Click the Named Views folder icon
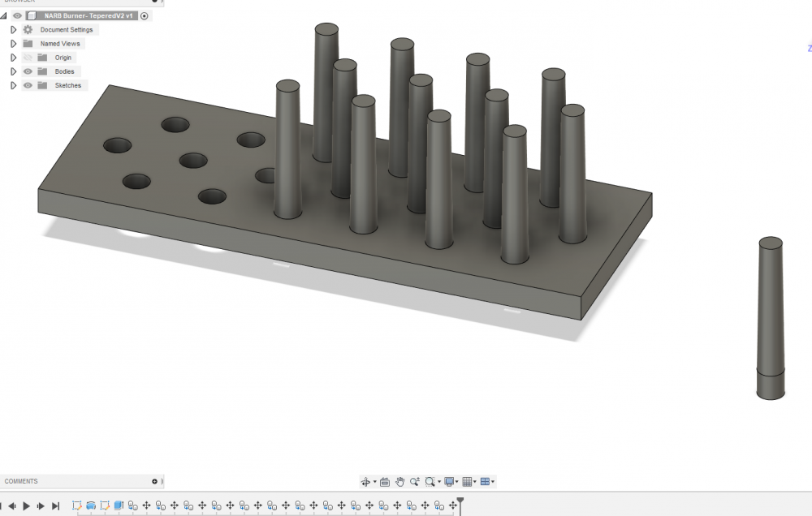This screenshot has width=812, height=516. (28, 44)
